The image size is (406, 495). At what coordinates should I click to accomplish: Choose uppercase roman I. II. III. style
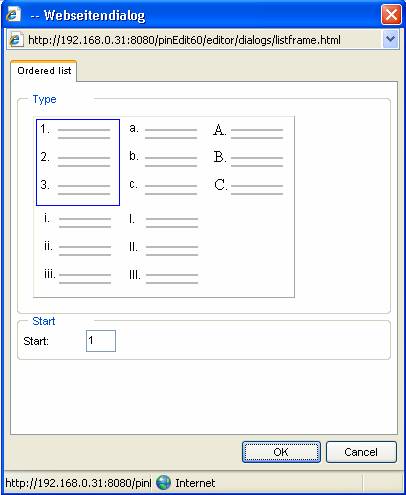[x=163, y=248]
